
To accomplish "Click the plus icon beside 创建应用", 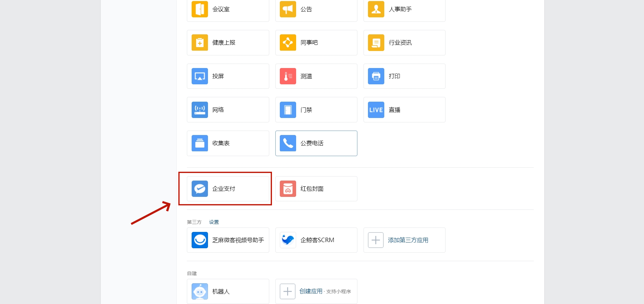I will (x=288, y=291).
